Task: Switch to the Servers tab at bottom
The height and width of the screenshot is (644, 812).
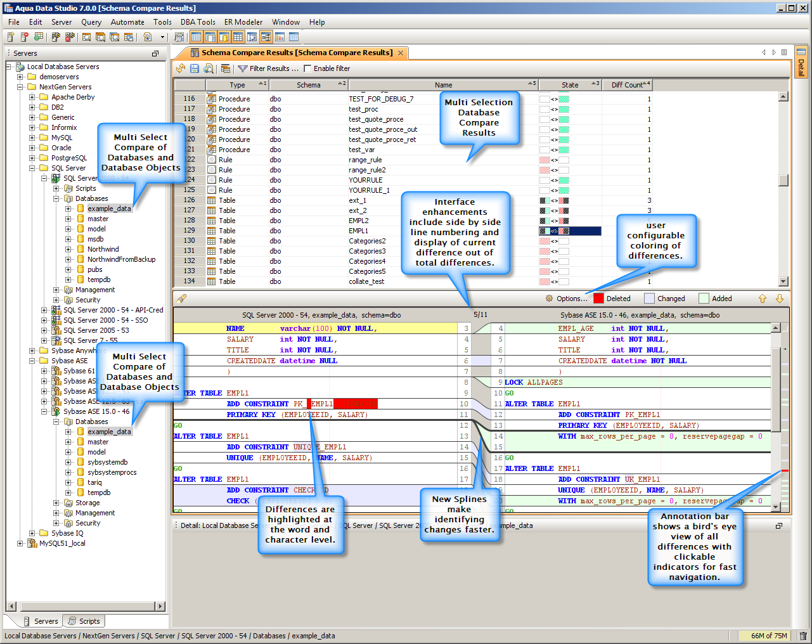Action: click(41, 621)
